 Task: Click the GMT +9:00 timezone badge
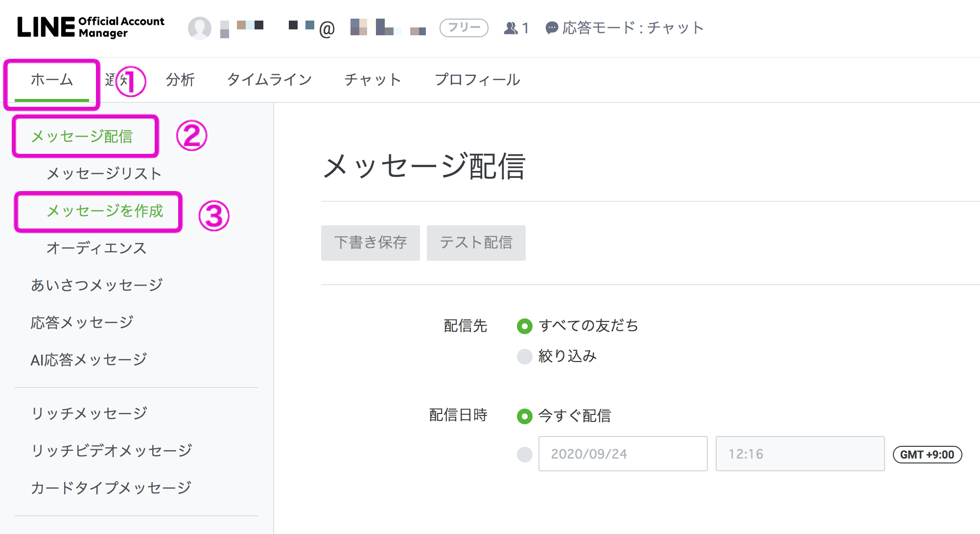(x=928, y=455)
